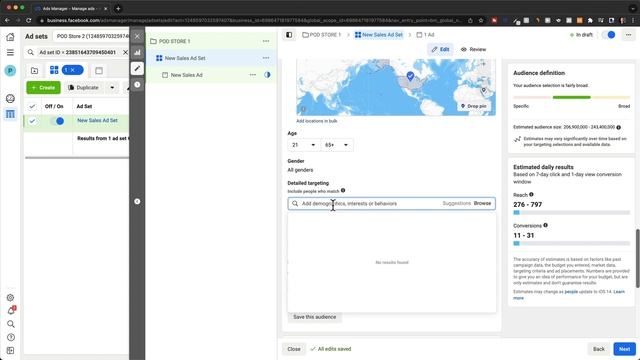
Task: Open the Account overview gauge icon
Action: tap(10, 98)
